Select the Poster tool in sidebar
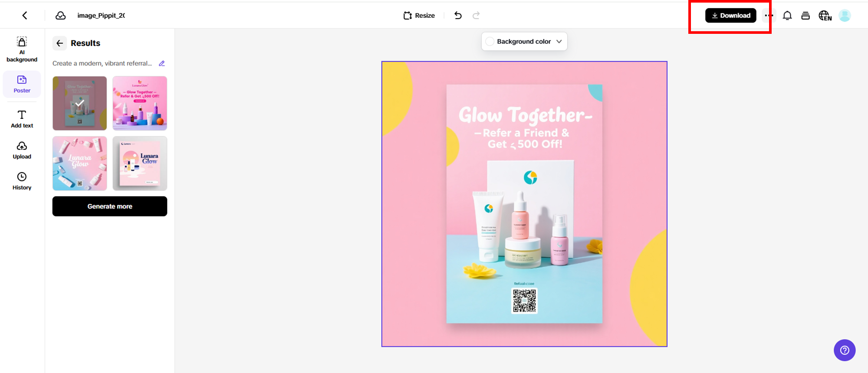 click(22, 84)
